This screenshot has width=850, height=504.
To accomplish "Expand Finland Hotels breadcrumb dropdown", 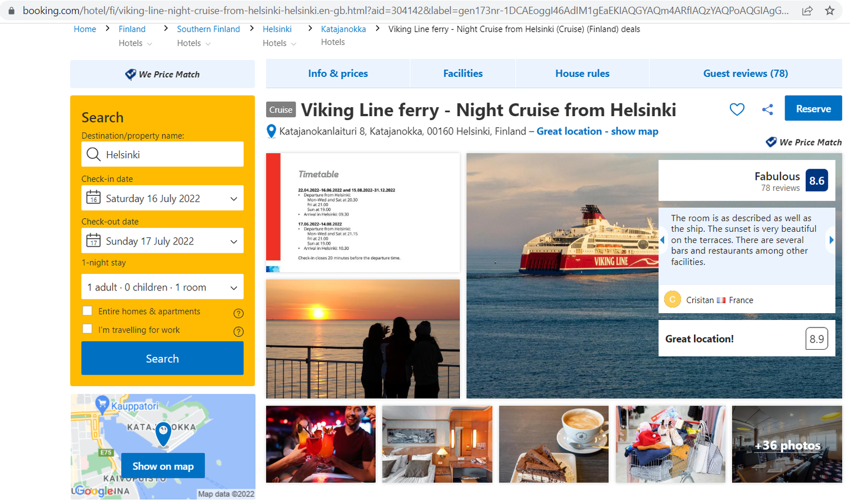I will [136, 43].
